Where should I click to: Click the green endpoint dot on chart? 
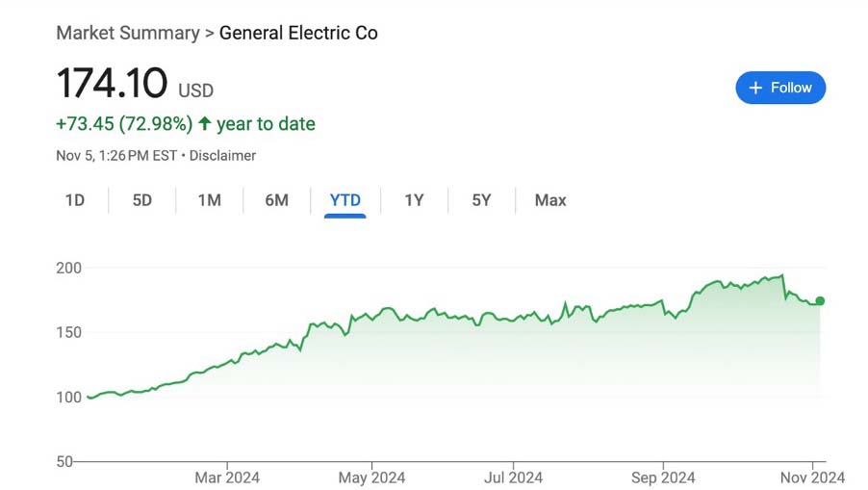click(x=820, y=301)
